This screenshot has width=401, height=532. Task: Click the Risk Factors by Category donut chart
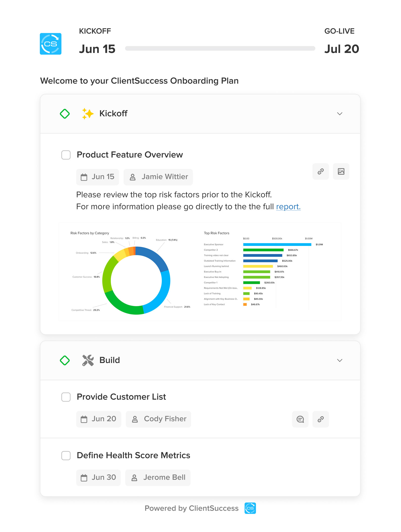pyautogui.click(x=136, y=280)
